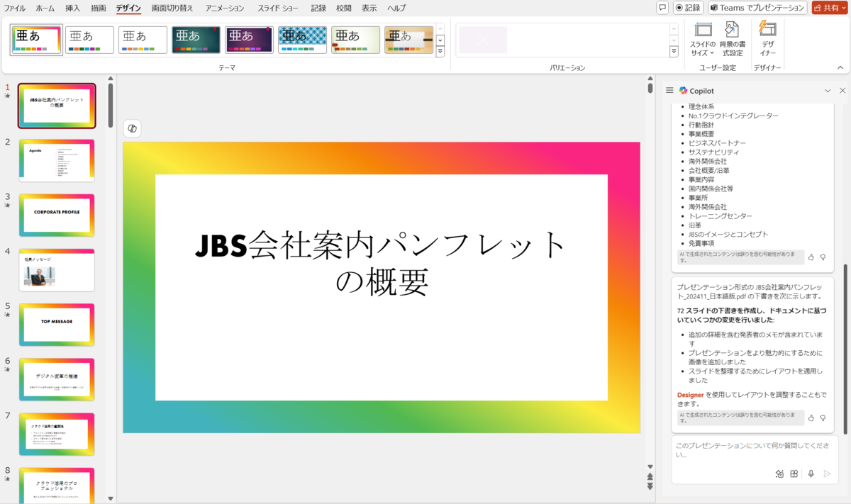The image size is (851, 504).
Task: Select slide 3 CORPORATE PROFILE thumbnail
Action: click(57, 215)
